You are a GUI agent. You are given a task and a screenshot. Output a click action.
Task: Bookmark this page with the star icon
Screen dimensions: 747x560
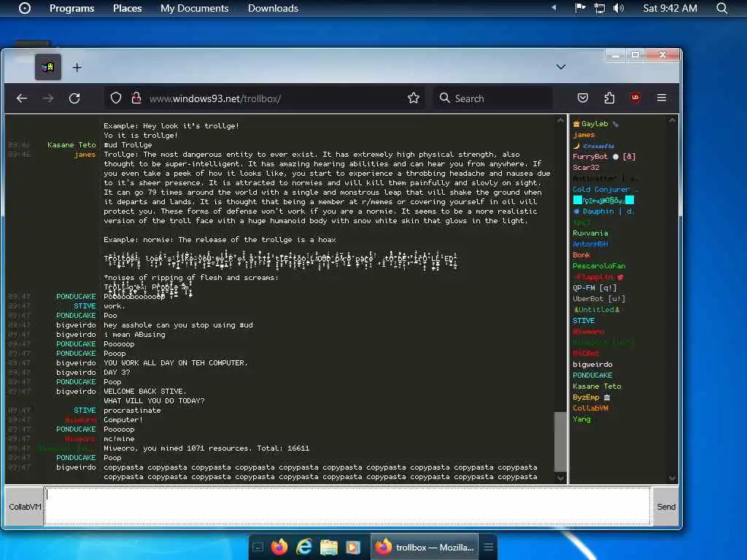[414, 98]
